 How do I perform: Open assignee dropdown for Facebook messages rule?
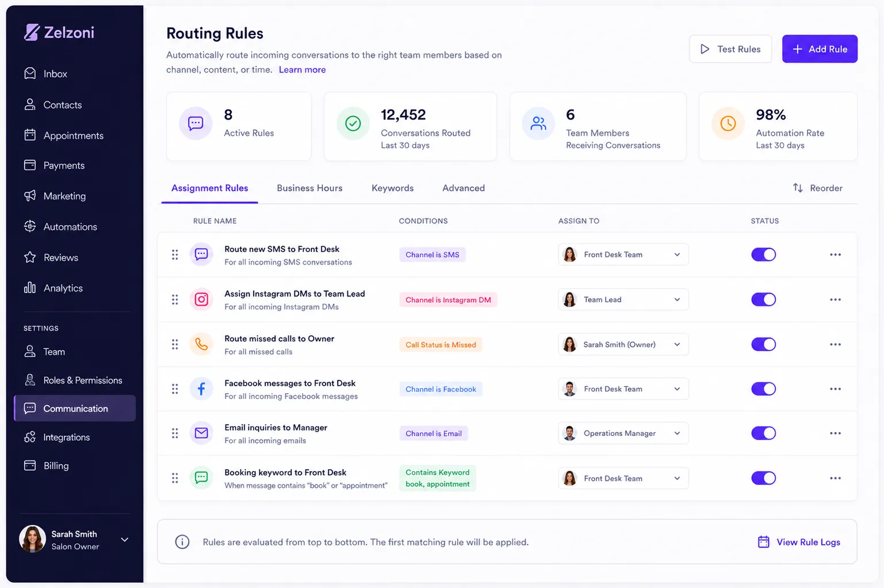pyautogui.click(x=623, y=389)
